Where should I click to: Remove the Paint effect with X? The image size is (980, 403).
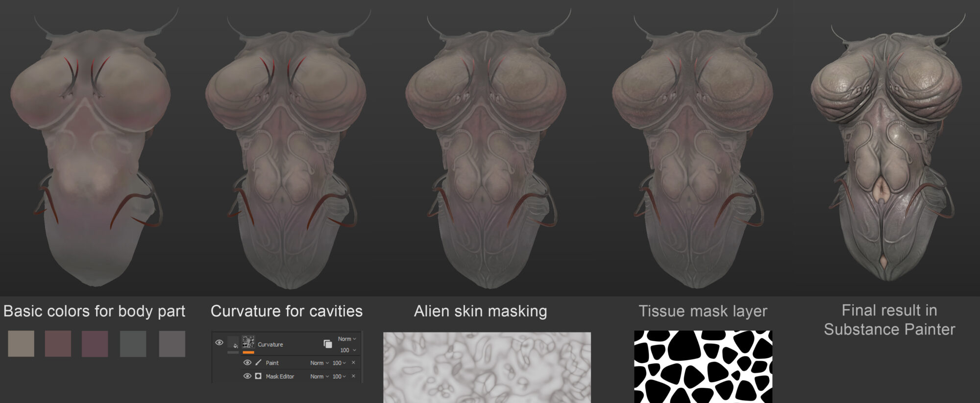pos(353,362)
